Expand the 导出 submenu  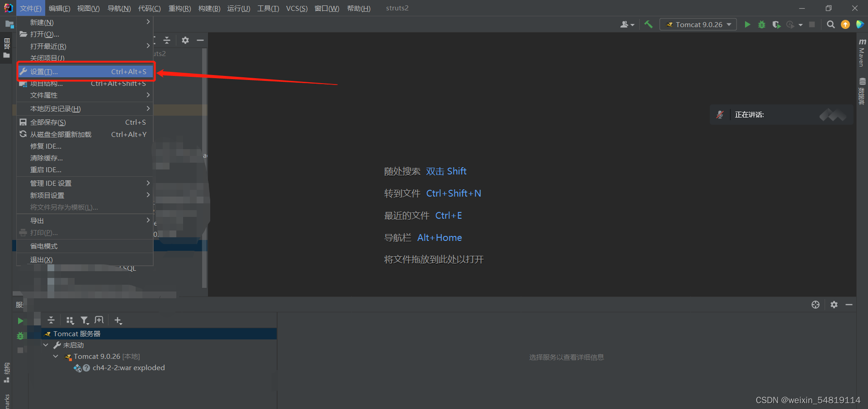85,221
